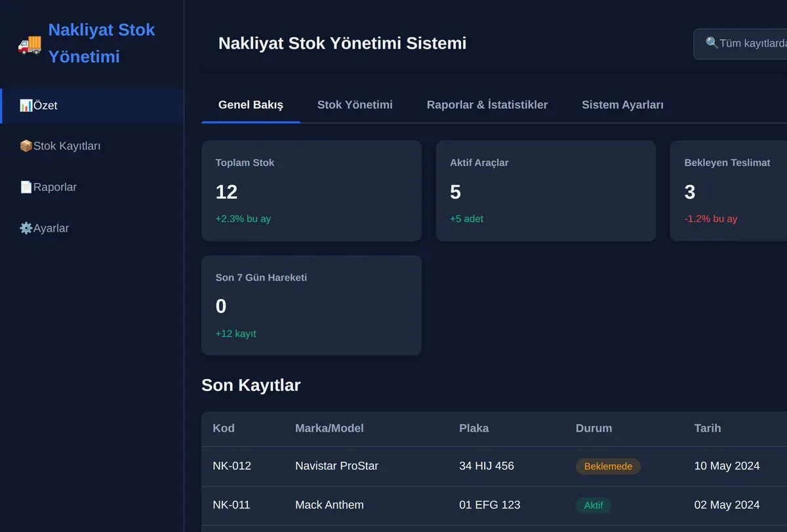Select the NK-012 code cell
Viewport: 787px width, 532px height.
click(232, 466)
